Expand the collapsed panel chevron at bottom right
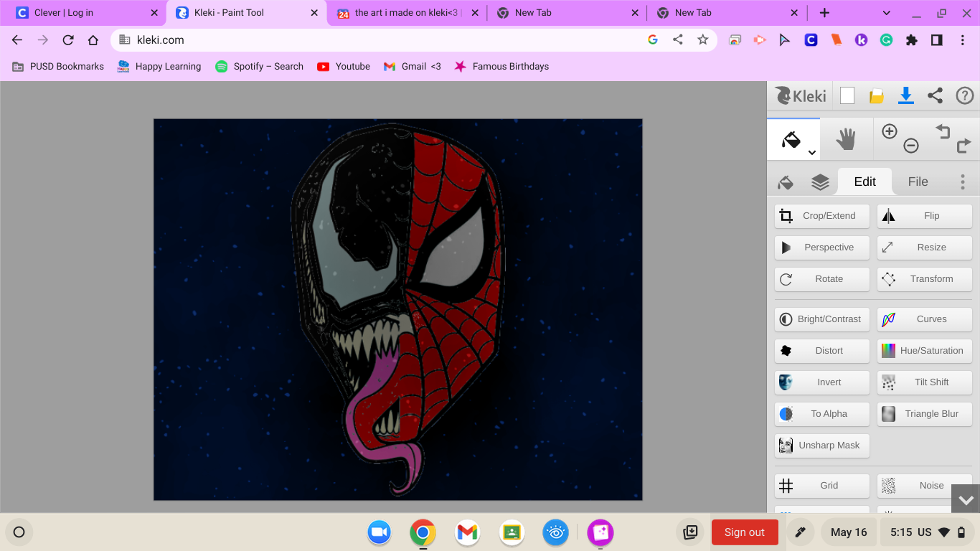 click(x=966, y=499)
